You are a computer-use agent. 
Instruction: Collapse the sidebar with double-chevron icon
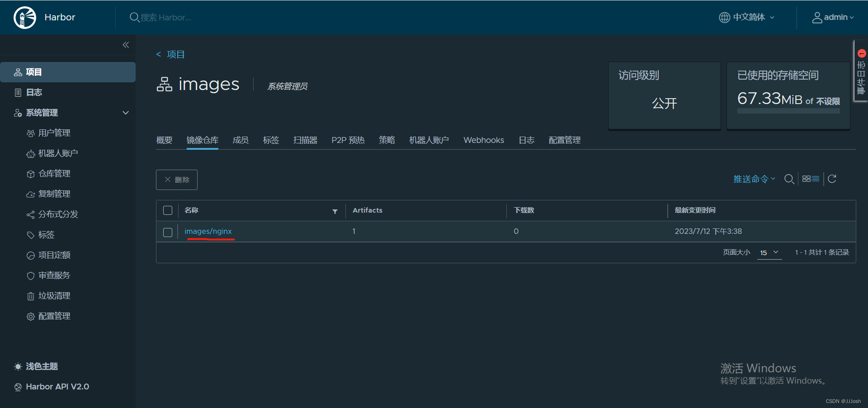[126, 45]
